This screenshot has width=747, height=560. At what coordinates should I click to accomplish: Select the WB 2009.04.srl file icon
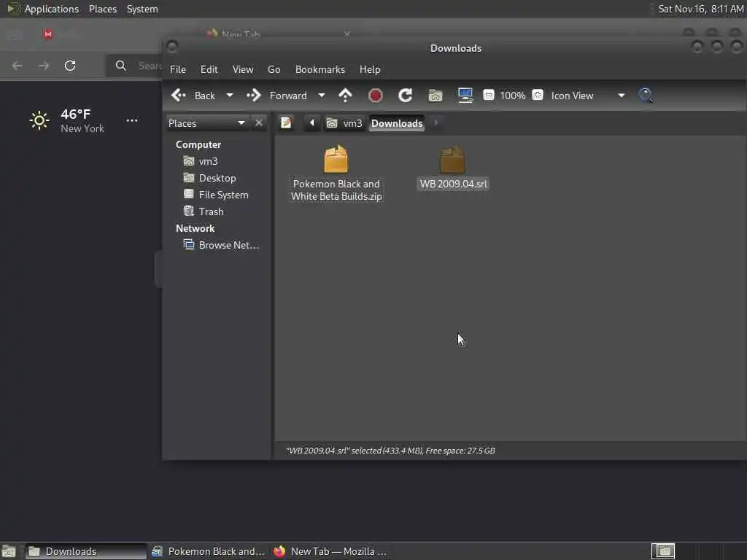click(x=452, y=160)
